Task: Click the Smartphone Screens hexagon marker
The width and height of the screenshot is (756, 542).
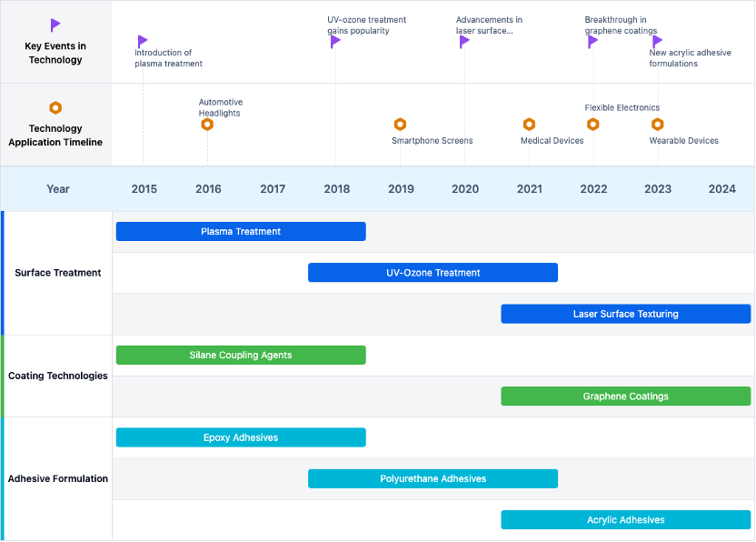Action: point(400,125)
